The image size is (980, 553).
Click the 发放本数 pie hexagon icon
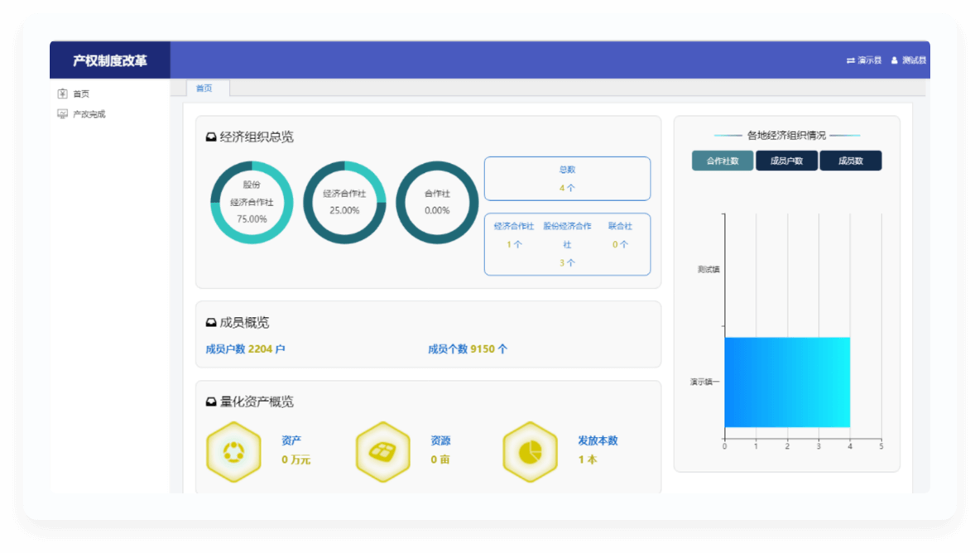tap(530, 452)
